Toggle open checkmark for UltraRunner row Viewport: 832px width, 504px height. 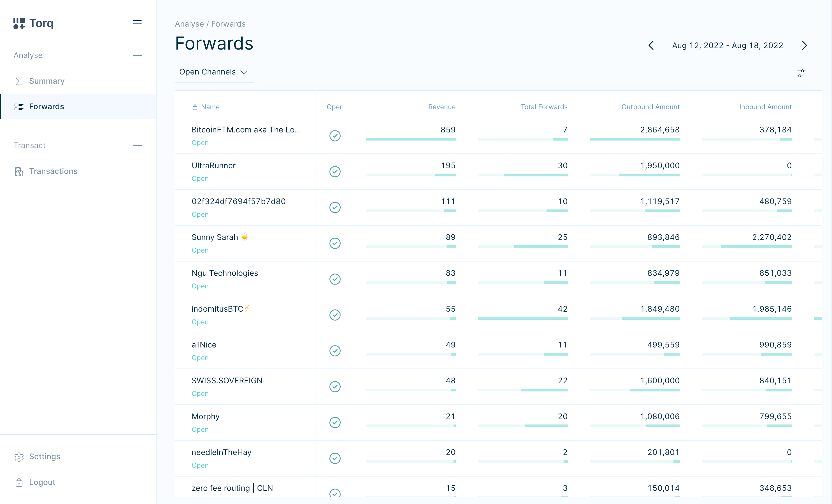(x=335, y=171)
